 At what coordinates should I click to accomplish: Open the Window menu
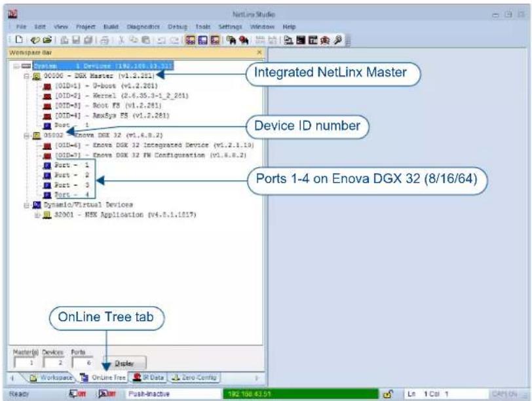(x=262, y=26)
